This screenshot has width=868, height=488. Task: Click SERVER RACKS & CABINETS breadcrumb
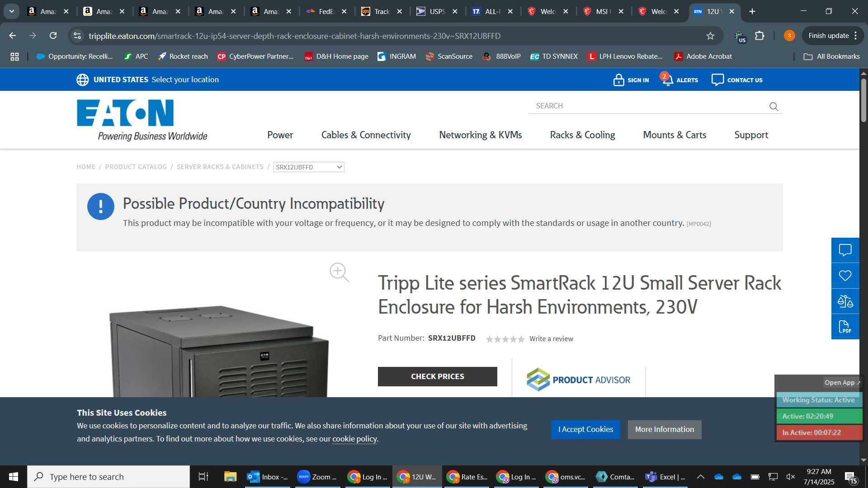coord(220,167)
